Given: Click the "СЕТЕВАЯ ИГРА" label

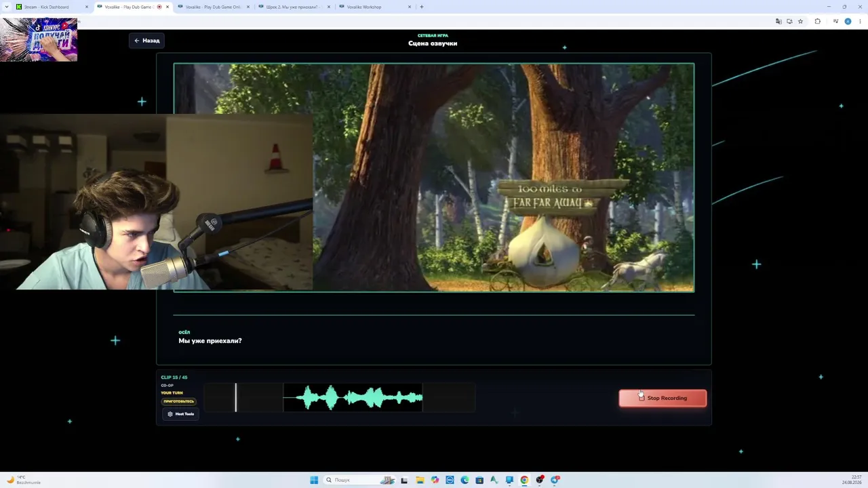Looking at the screenshot, I should (433, 35).
